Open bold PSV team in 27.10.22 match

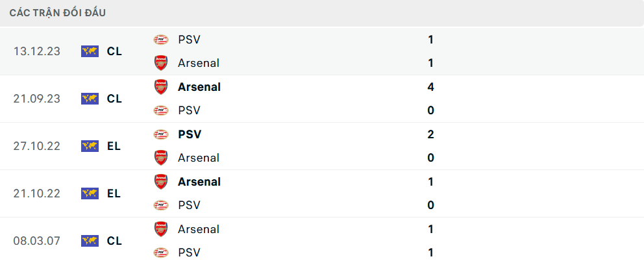click(x=190, y=134)
